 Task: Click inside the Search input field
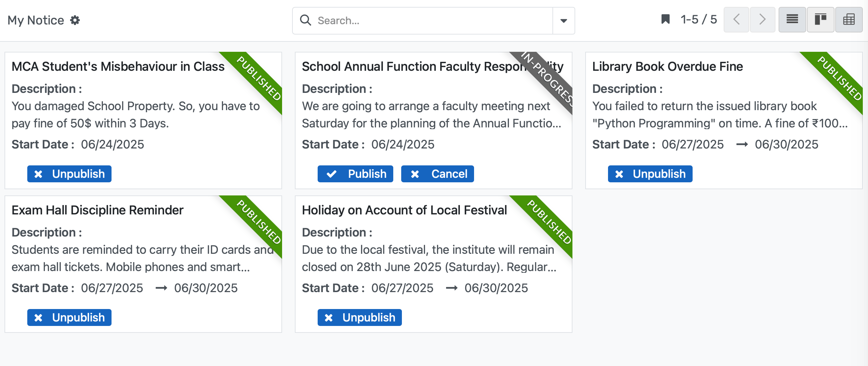pyautogui.click(x=397, y=21)
